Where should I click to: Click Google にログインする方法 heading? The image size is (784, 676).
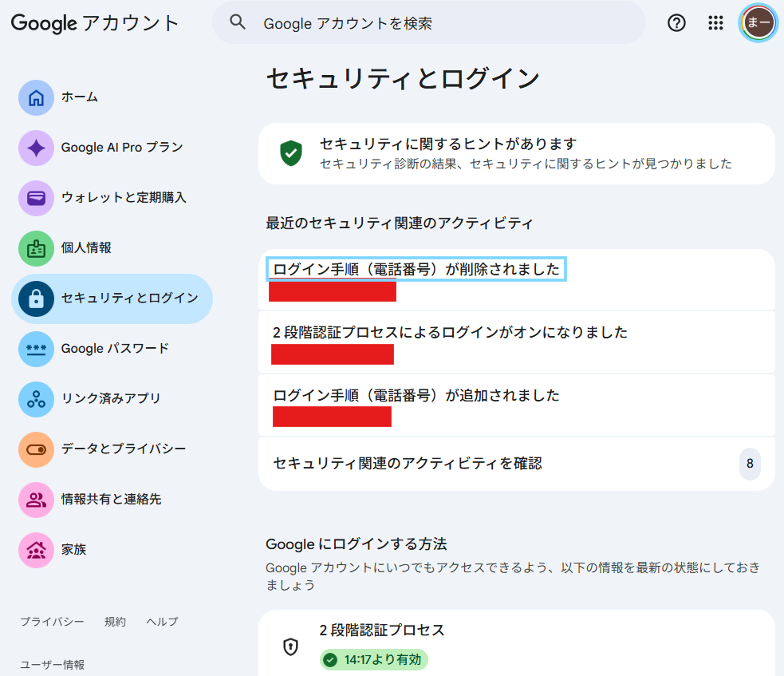pos(356,544)
